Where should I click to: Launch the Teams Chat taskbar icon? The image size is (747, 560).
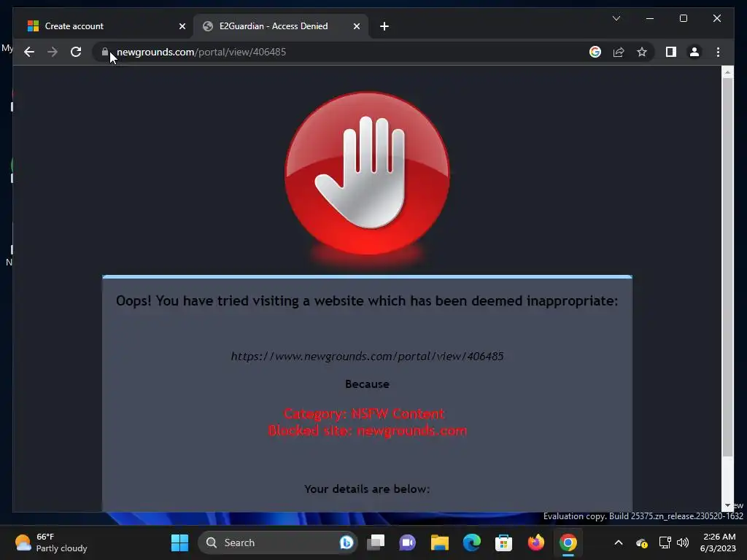tap(407, 542)
